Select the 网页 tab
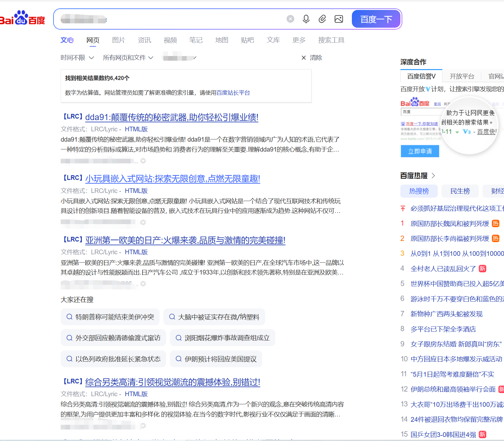The width and height of the screenshot is (504, 441). tap(93, 40)
